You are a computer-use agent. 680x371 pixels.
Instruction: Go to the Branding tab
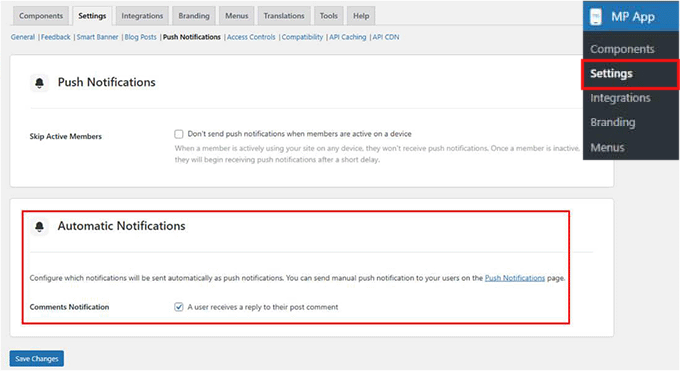tap(194, 16)
